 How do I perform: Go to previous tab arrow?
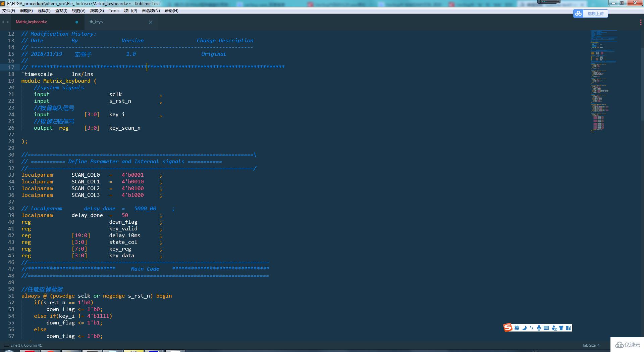3,22
